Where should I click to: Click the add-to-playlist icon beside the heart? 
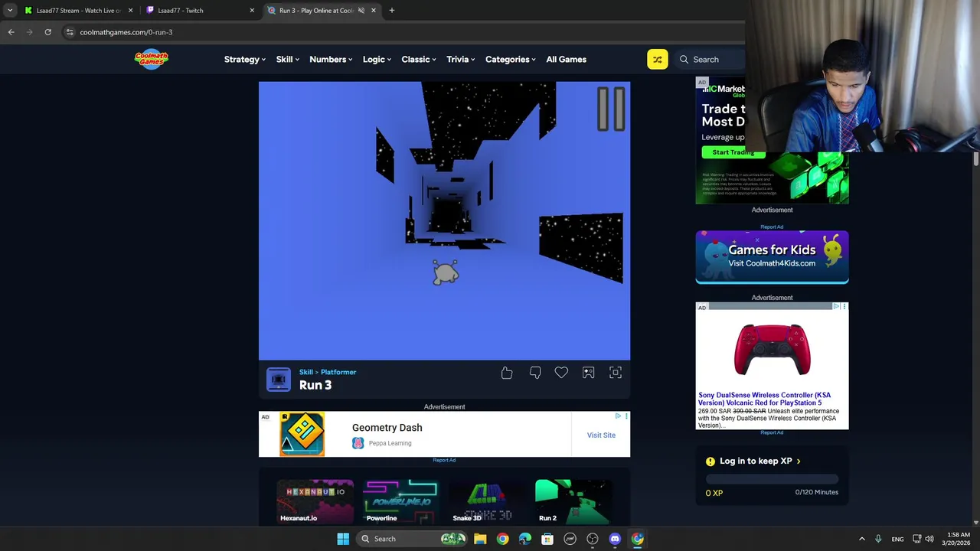(x=588, y=373)
